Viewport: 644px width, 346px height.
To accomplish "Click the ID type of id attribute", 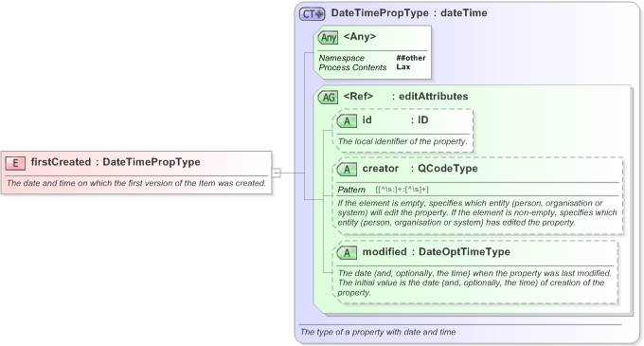I will (422, 120).
